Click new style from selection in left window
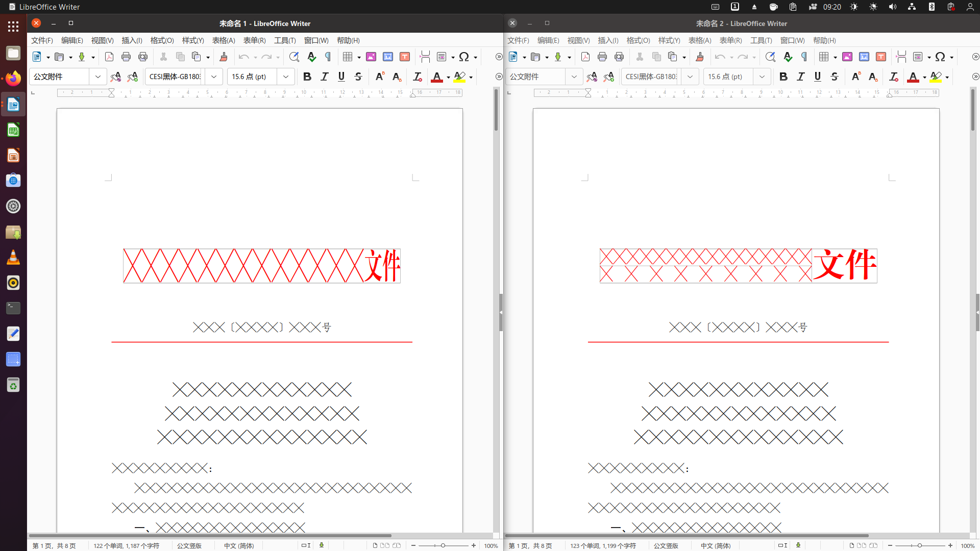Viewport: 980px width, 551px height. tap(133, 77)
